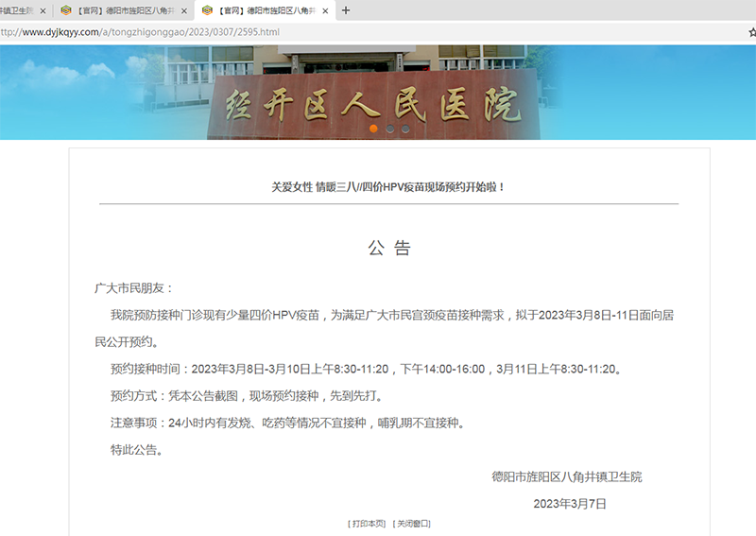Switch to the first 镇卫生院 tab
Viewport: 756px width, 536px height.
[x=17, y=11]
